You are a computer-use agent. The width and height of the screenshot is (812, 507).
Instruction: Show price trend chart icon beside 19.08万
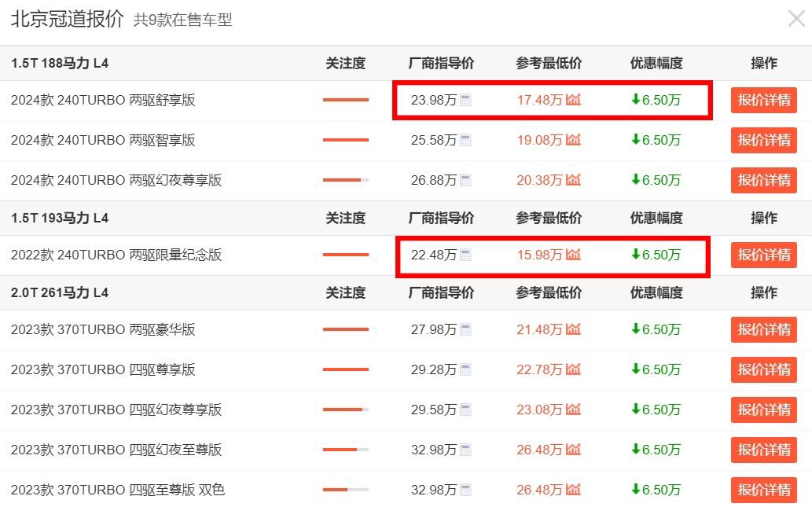point(573,139)
